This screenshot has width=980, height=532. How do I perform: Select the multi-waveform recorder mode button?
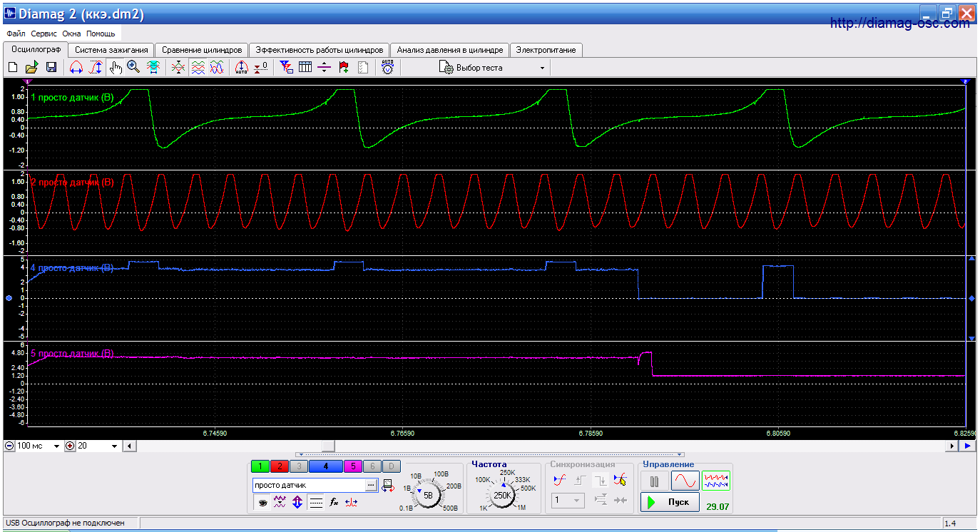716,481
